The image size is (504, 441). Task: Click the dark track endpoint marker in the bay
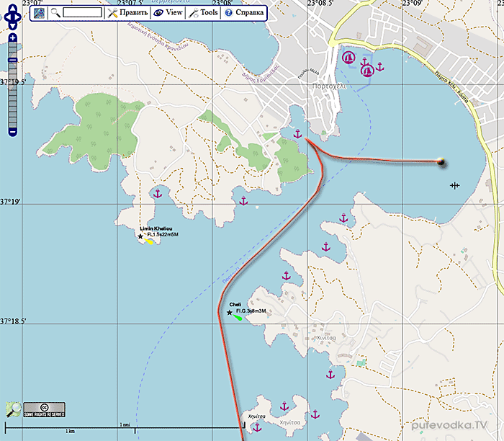pos(441,161)
